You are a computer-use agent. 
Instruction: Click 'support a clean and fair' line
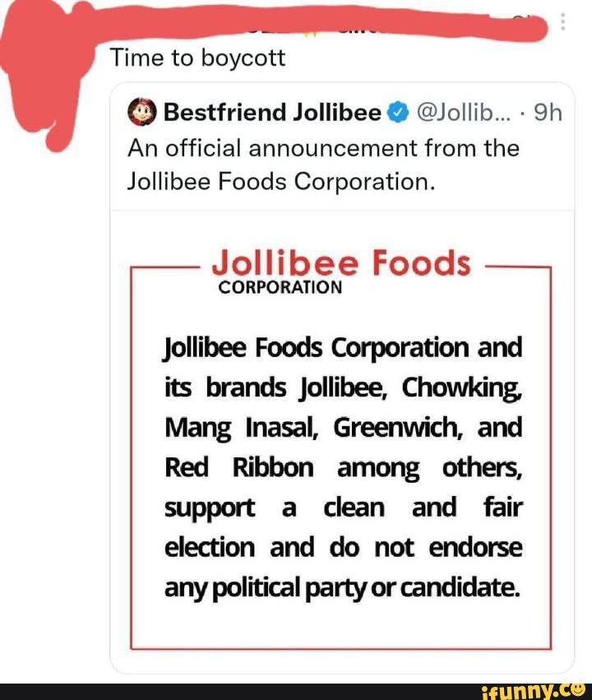(343, 508)
